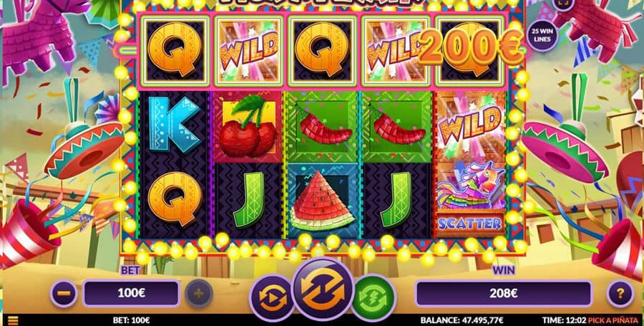Viewport: 644px width, 326px height.
Task: Click the large Wild symbol on reel five
Action: point(471,125)
